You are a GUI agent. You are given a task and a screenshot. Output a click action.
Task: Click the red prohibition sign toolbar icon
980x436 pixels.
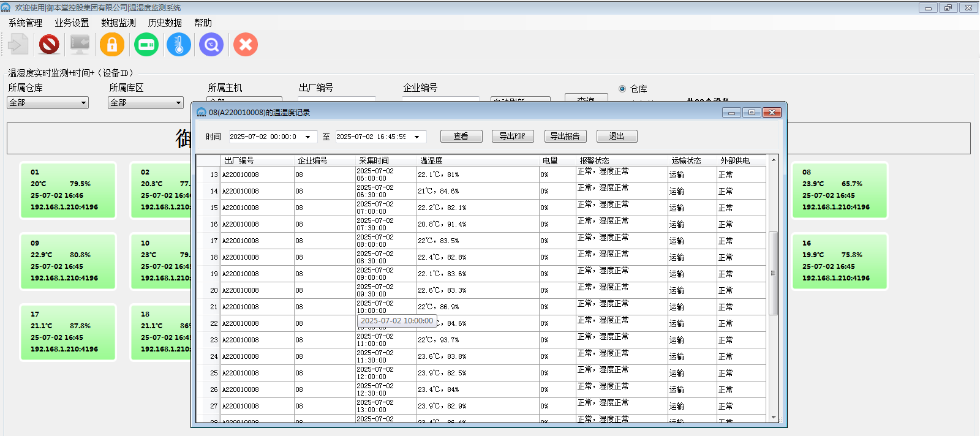click(x=49, y=45)
